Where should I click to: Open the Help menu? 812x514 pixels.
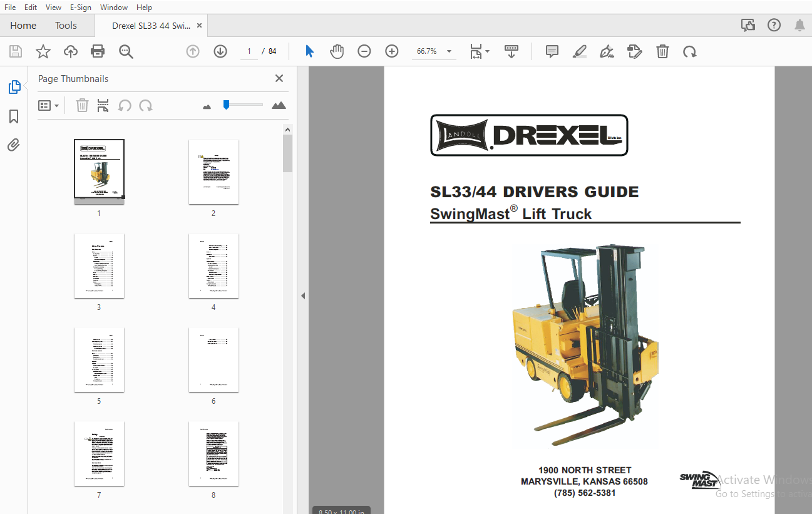[x=144, y=8]
